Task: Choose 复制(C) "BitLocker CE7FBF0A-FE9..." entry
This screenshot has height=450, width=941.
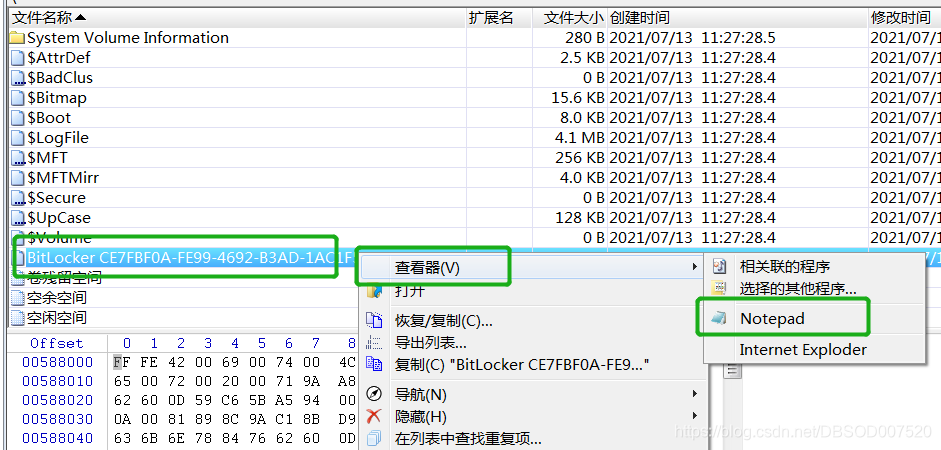Action: click(522, 364)
